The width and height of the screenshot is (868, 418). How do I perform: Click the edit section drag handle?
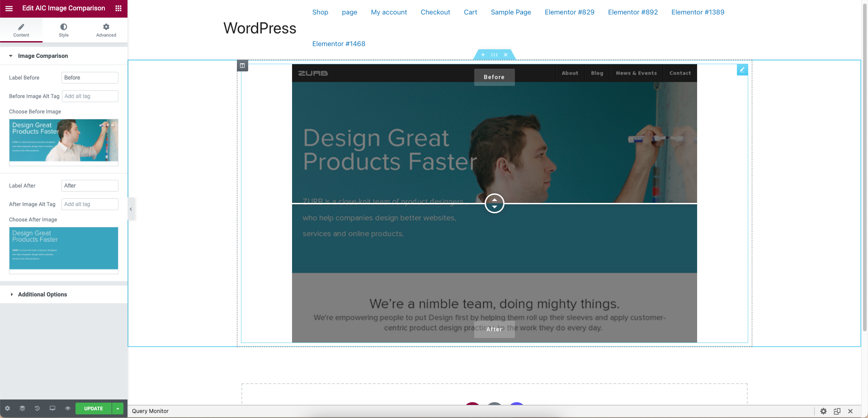point(494,55)
